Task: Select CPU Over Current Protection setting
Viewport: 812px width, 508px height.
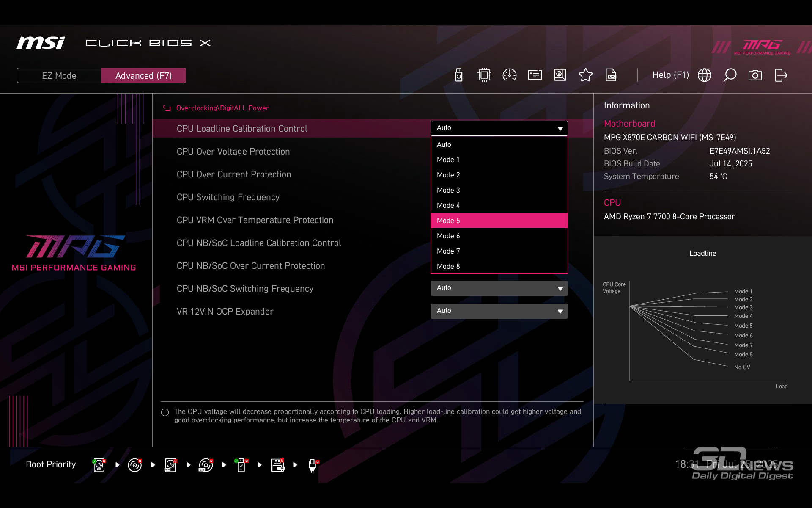Action: pos(234,174)
